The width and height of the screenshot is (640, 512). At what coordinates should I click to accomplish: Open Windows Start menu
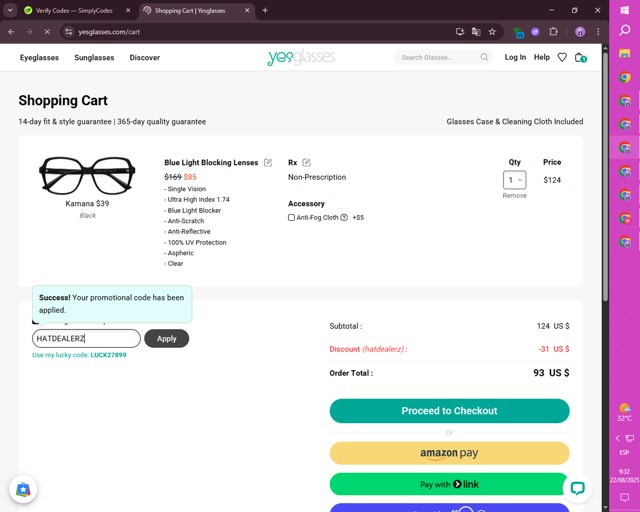(624, 10)
